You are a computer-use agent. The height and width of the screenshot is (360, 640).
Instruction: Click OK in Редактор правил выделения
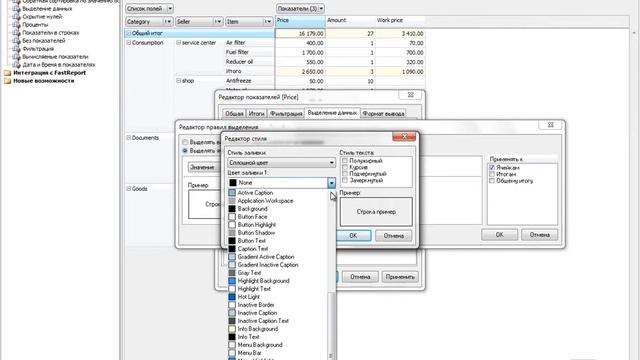point(500,235)
